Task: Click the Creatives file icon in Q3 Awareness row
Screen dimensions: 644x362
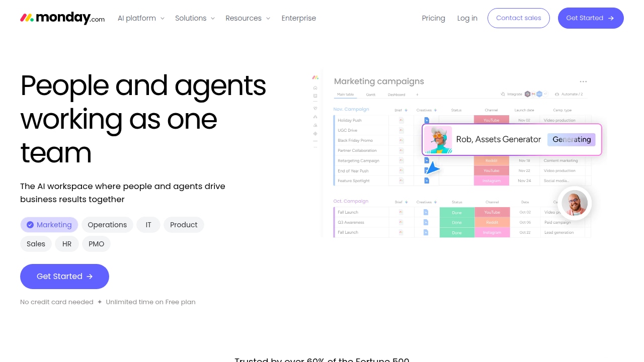Action: click(x=426, y=222)
